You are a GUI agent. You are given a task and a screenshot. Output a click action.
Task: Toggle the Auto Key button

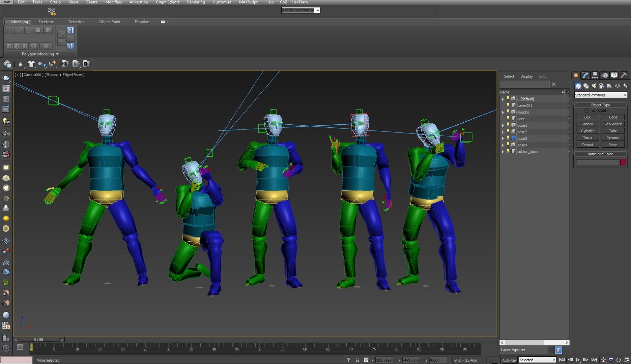(x=509, y=360)
